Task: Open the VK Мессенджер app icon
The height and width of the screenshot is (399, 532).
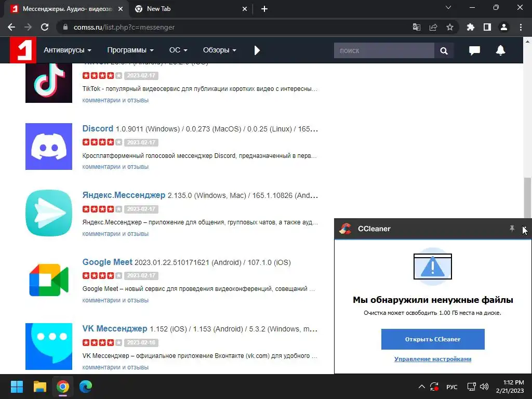Action: tap(48, 347)
